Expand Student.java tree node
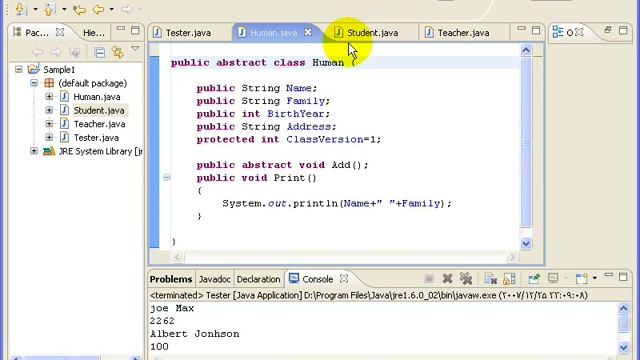Viewport: 640px width, 360px height. click(x=49, y=110)
